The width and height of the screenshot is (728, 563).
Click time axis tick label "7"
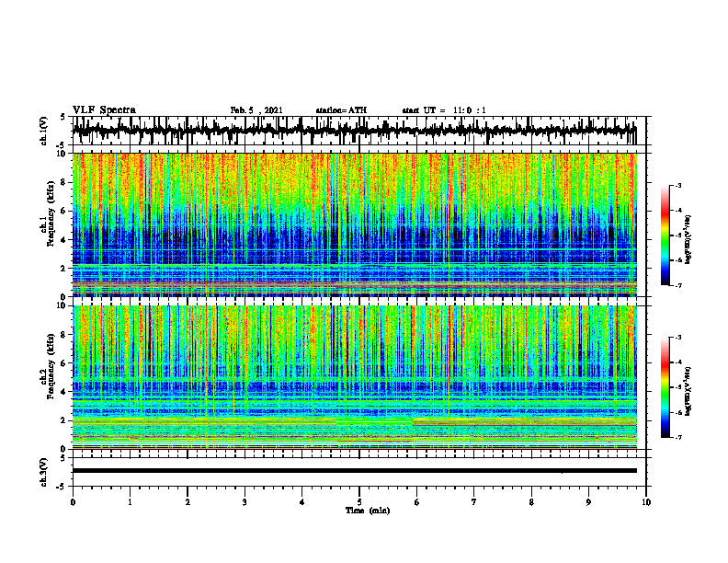coord(474,501)
